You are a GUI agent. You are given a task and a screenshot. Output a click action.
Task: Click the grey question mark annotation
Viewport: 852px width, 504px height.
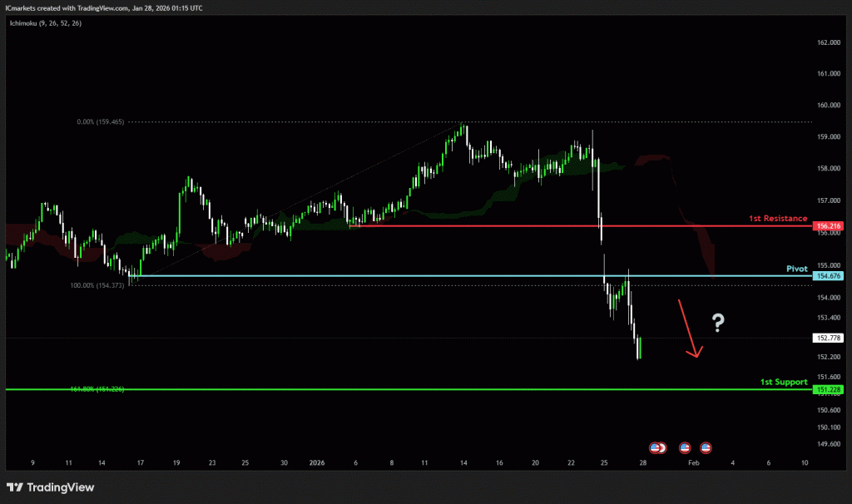pyautogui.click(x=717, y=324)
